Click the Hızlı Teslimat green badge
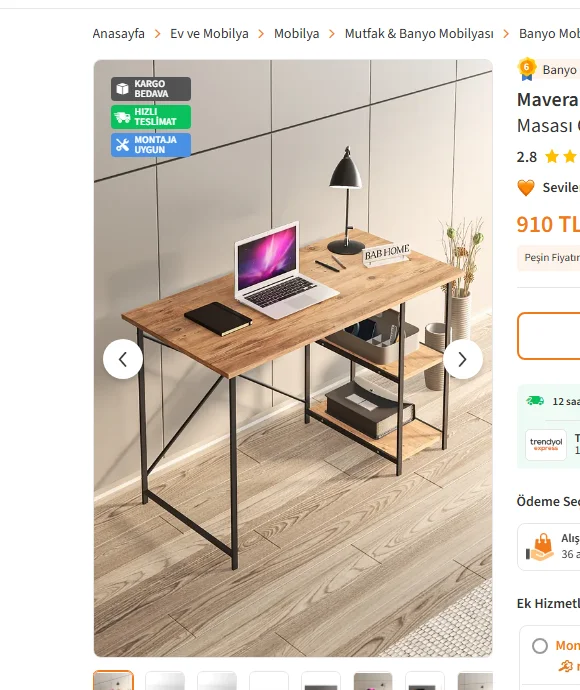The image size is (580, 690). click(x=151, y=117)
